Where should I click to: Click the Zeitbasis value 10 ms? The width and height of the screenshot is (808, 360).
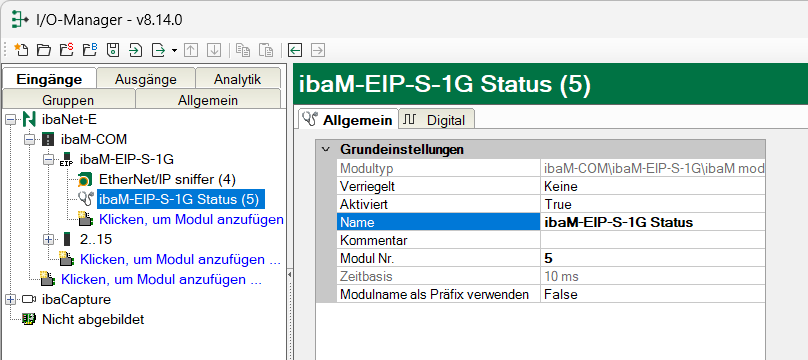point(653,276)
